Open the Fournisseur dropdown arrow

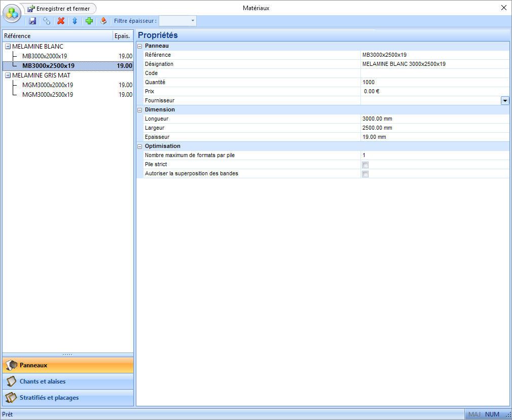point(505,101)
